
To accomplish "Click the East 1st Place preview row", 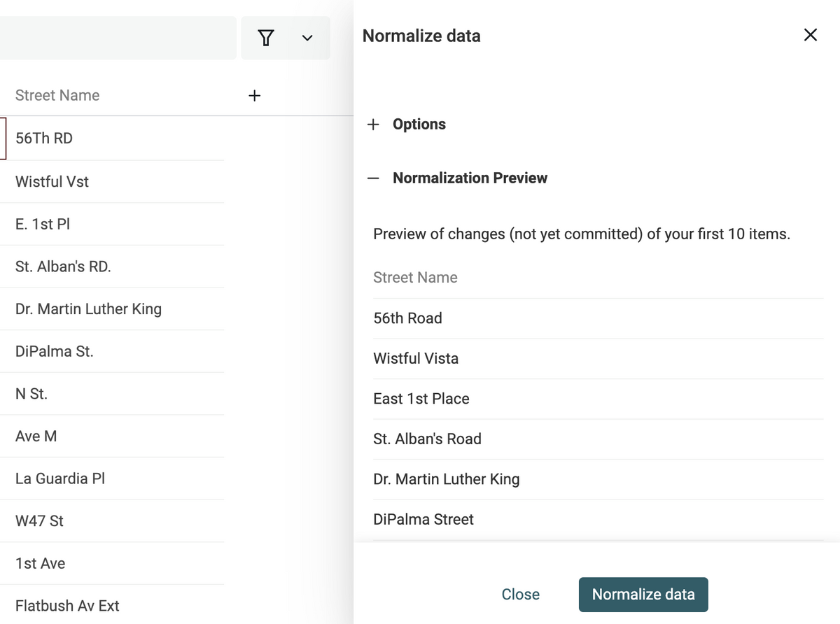I will click(421, 399).
